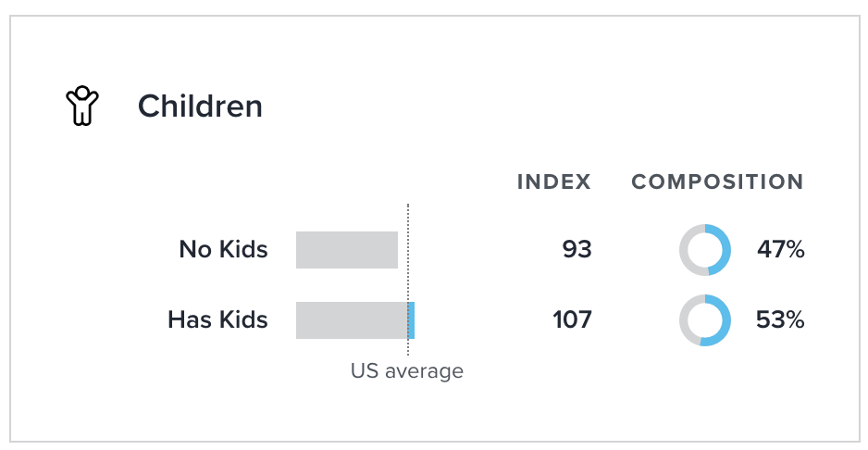Click the index value 93
This screenshot has height=450, width=868.
coord(577,250)
